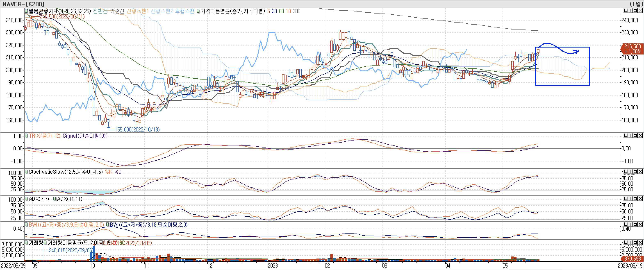Toggle the 가격이동평균 indicator marker box
644x270 pixels.
click(x=198, y=11)
